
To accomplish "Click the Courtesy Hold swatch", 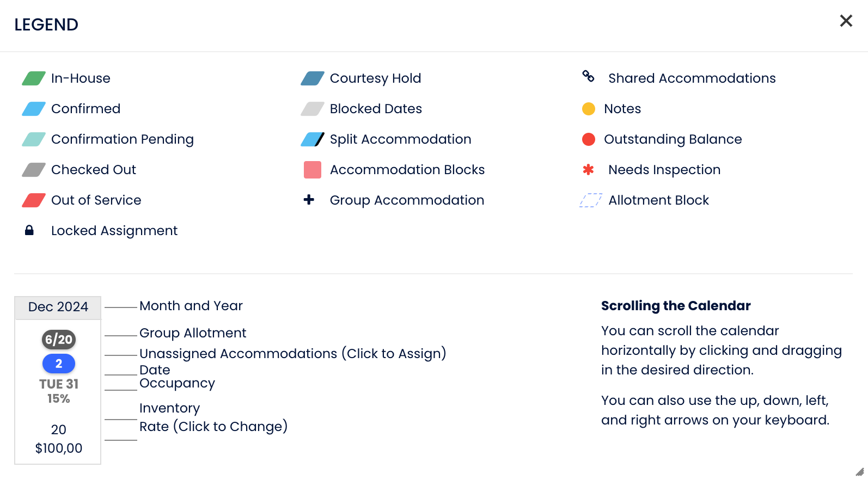I will pos(313,78).
